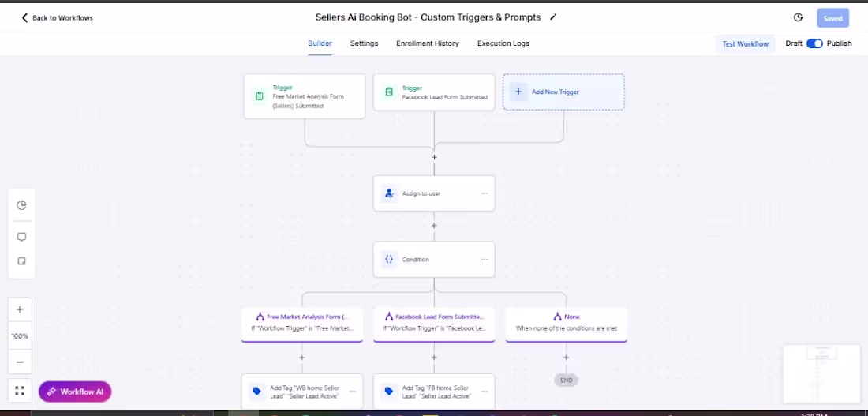Open Enrollment History tab
Image resolution: width=868 pixels, height=416 pixels.
tap(428, 43)
